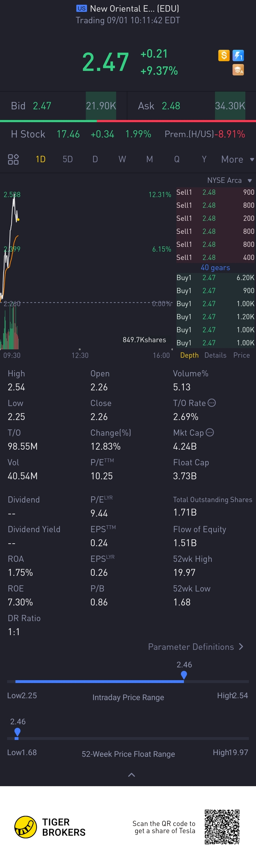Viewport: 256px width, 868px height.
Task: Tap the Change(%) 12.83% value
Action: click(105, 446)
